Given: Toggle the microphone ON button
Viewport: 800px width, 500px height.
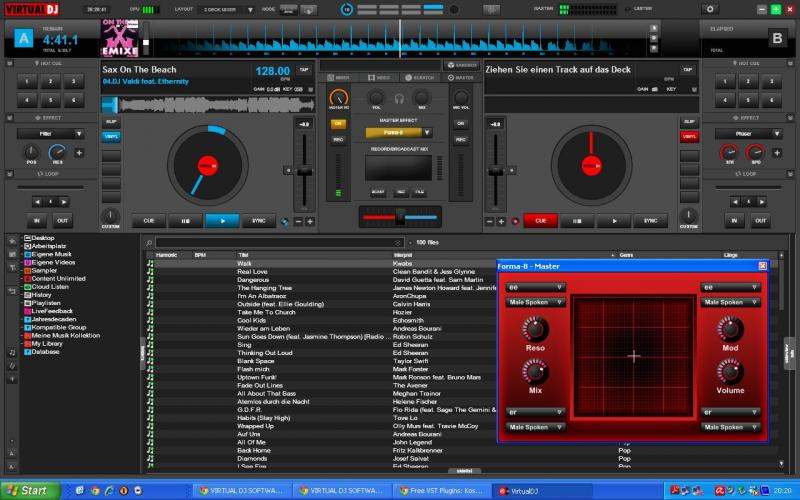Looking at the screenshot, I should 461,124.
